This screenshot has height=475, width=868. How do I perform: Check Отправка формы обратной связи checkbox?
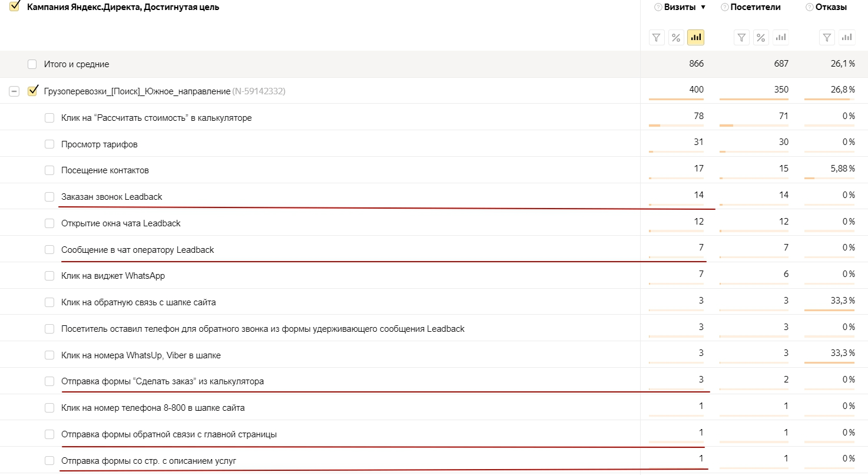pyautogui.click(x=49, y=434)
